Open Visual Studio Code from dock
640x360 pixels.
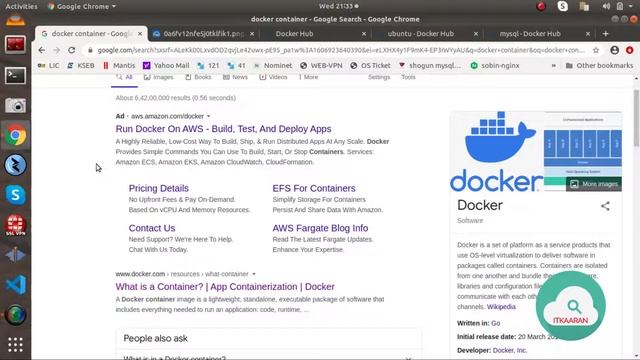(15, 285)
